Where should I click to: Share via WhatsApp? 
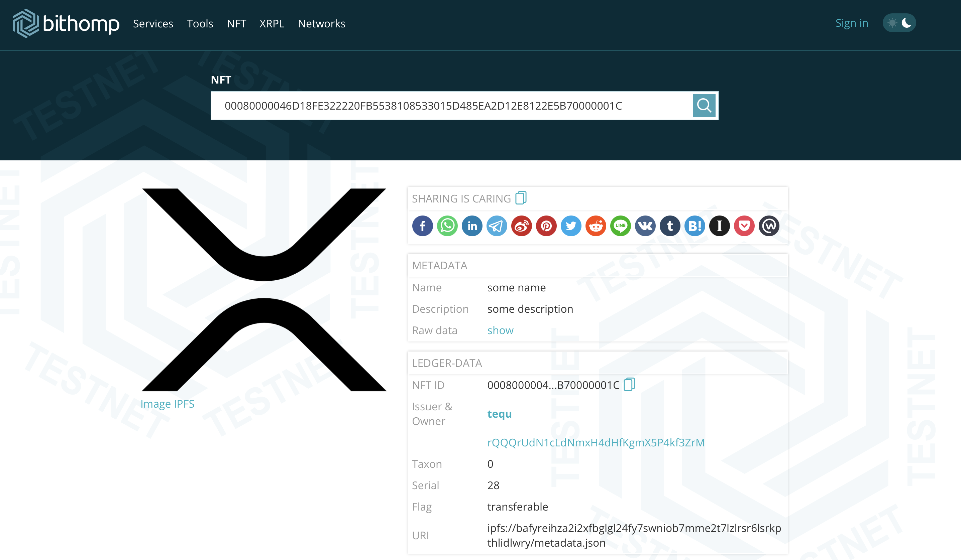click(x=447, y=226)
